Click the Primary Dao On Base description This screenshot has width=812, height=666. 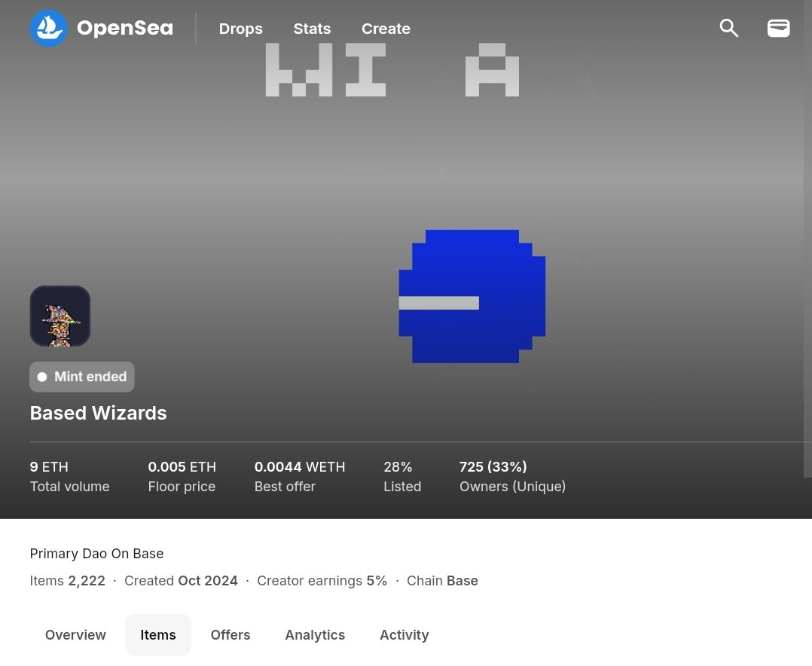97,554
